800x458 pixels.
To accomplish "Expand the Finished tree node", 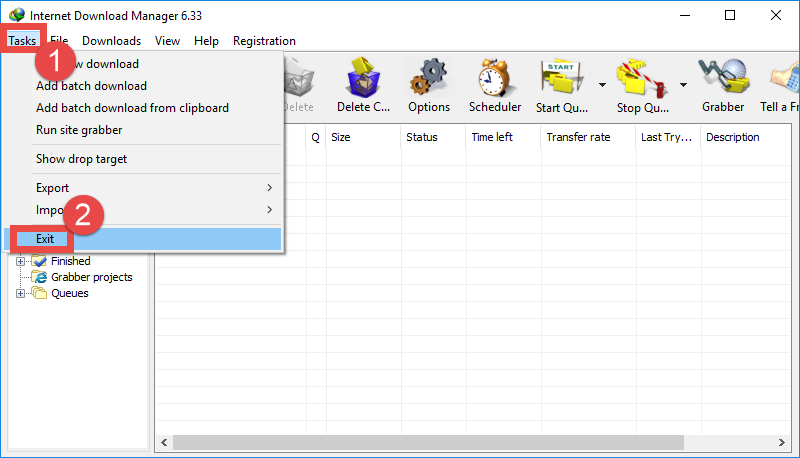I will (x=20, y=261).
